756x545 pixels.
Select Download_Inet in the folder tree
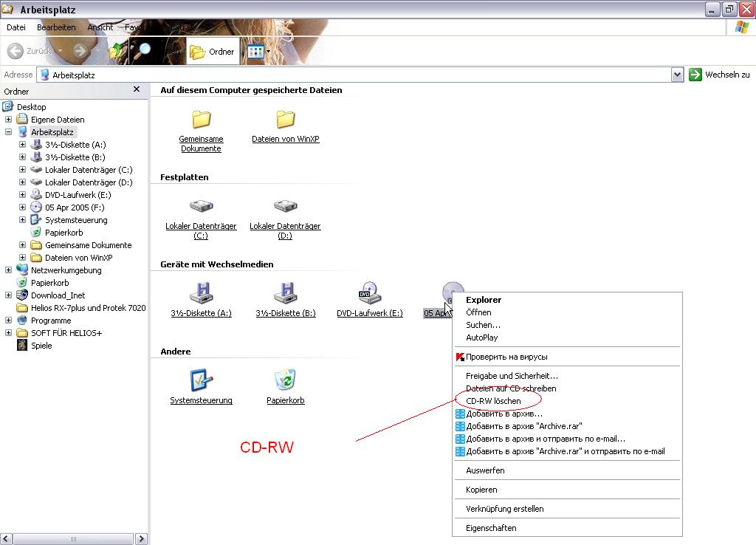click(x=58, y=295)
